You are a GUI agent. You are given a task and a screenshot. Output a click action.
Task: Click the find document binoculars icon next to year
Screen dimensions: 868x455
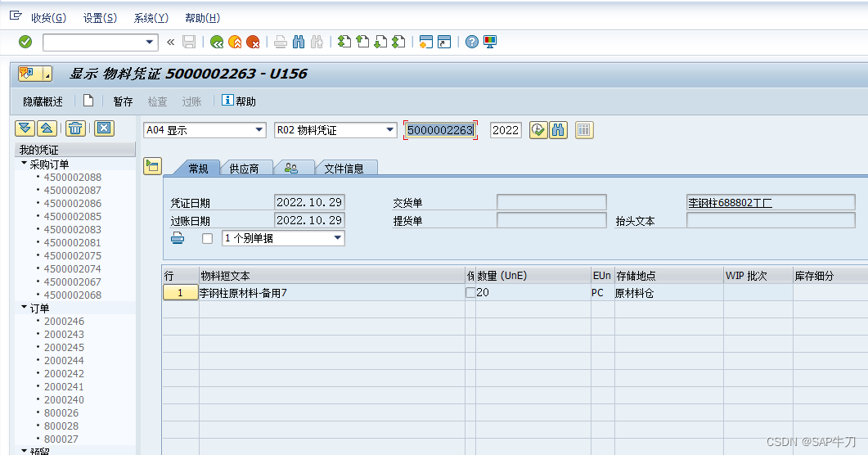[558, 130]
